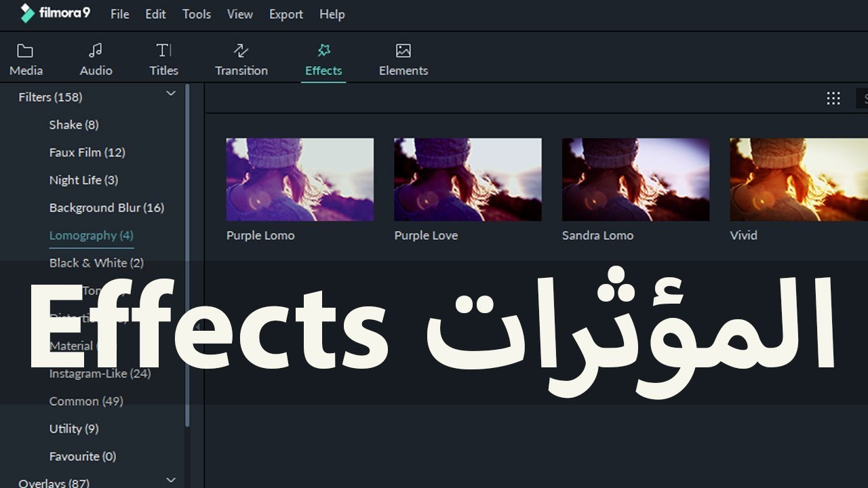Click the Filmora9 logo icon
The height and width of the screenshot is (488, 868).
click(x=27, y=14)
